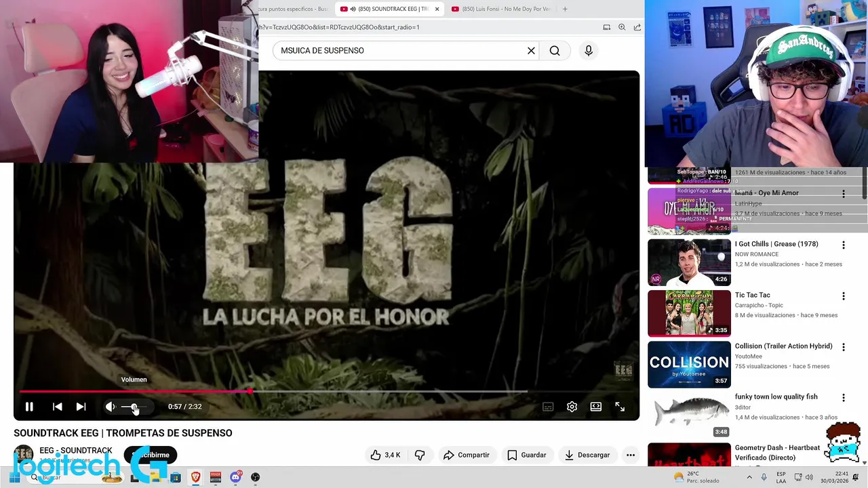
Task: Open the Geometry Dash - Heartbeat title
Action: [777, 453]
